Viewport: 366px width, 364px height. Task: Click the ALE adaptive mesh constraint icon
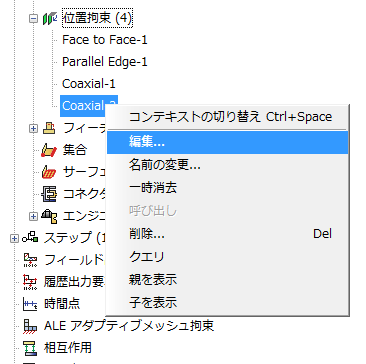click(30, 326)
